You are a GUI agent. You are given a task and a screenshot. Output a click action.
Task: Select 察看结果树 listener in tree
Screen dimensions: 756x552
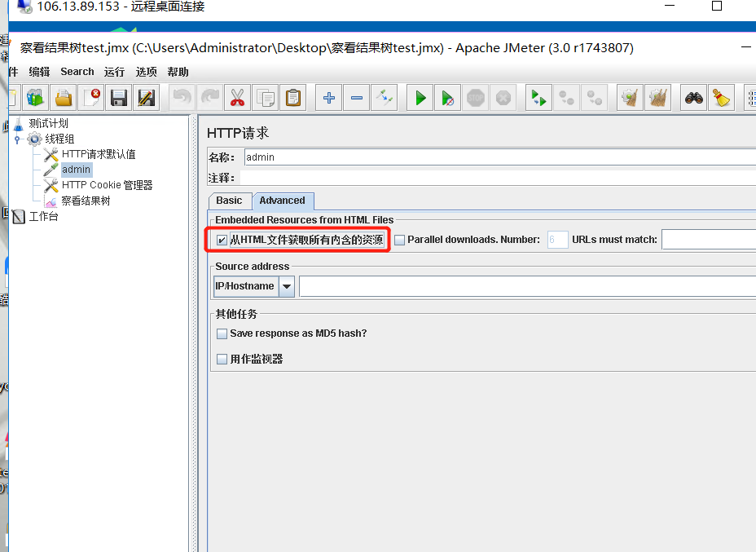coord(86,201)
